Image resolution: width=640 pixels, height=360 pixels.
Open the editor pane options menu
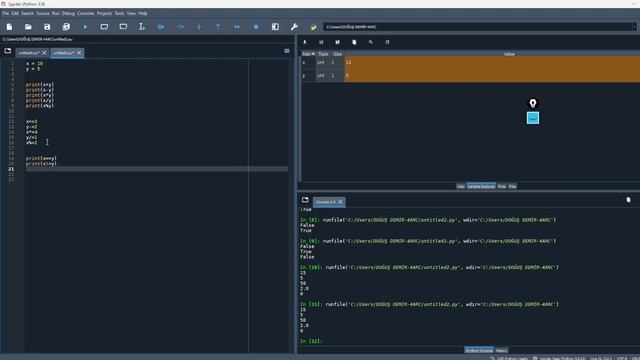(287, 51)
